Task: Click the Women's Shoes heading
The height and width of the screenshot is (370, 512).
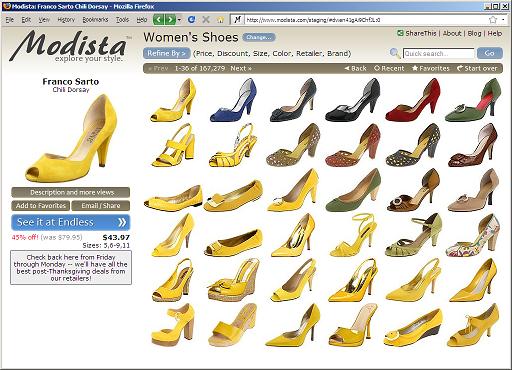Action: click(x=191, y=37)
